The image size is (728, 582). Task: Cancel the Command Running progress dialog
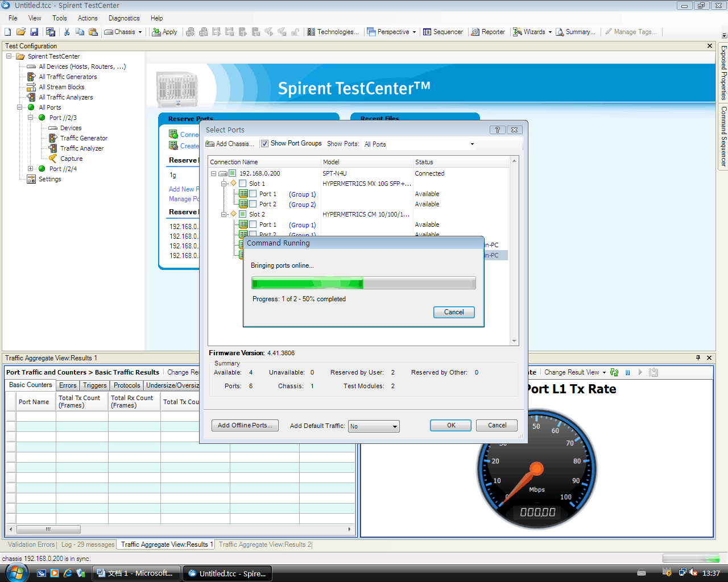454,312
